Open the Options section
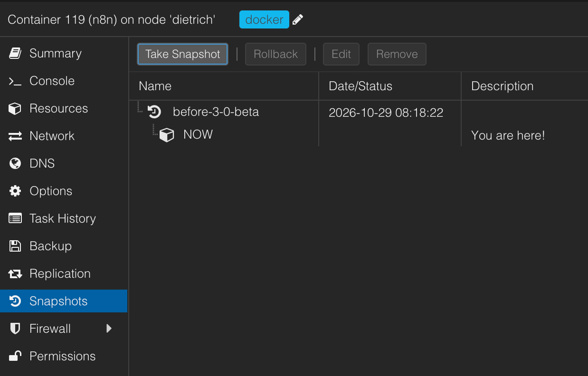 [x=64, y=191]
